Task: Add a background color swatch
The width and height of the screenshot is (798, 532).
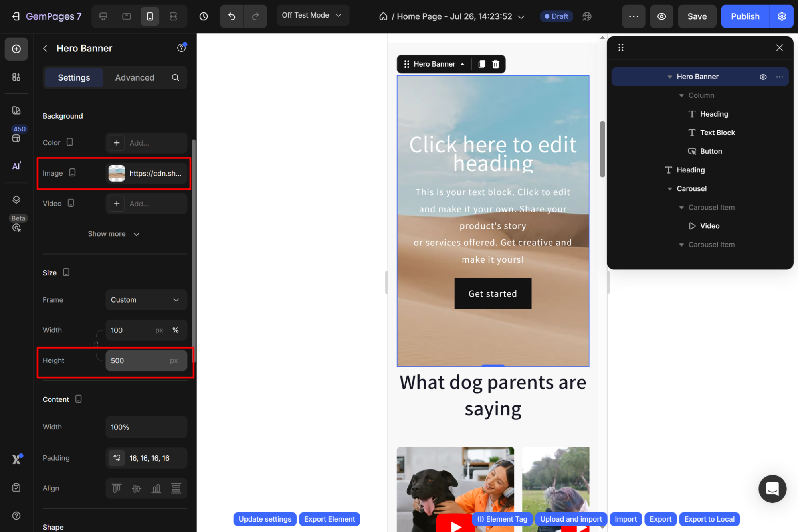Action: click(117, 143)
